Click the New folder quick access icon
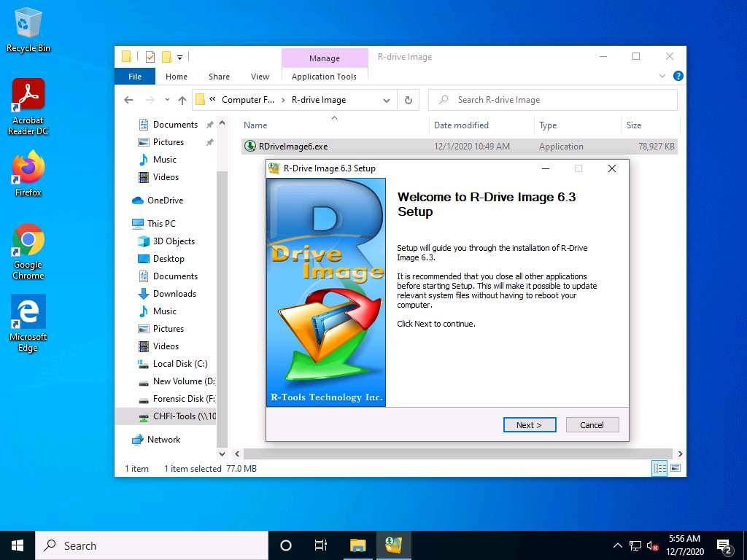The width and height of the screenshot is (747, 560). (166, 57)
